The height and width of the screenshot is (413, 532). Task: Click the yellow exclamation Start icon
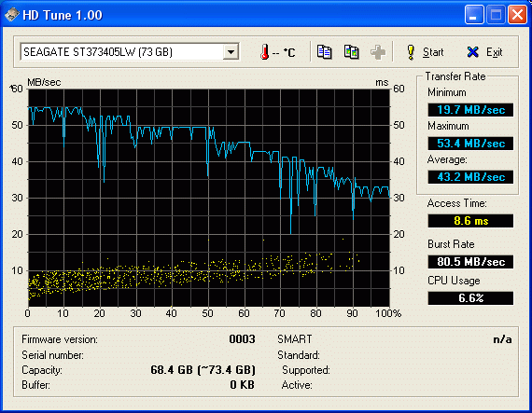(411, 52)
